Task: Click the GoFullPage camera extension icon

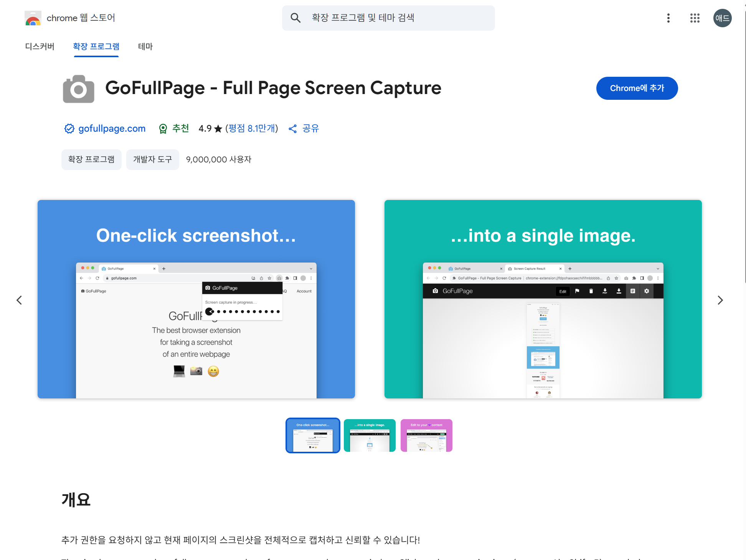Action: pos(79,89)
